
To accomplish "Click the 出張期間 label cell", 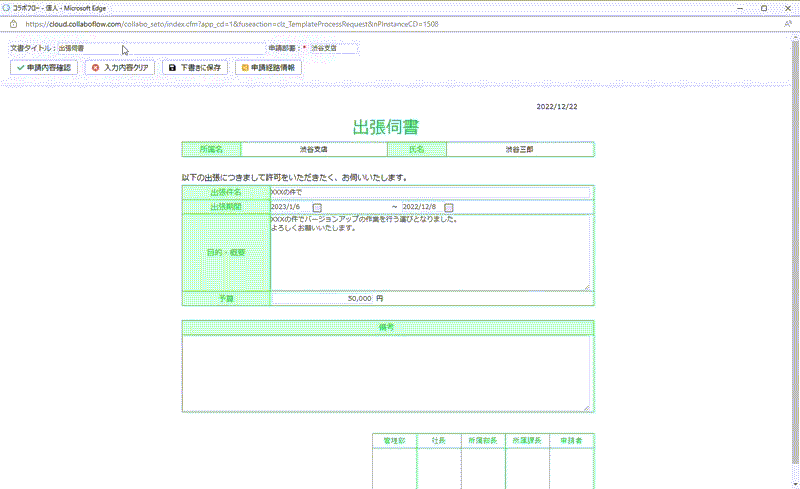I will pyautogui.click(x=226, y=207).
